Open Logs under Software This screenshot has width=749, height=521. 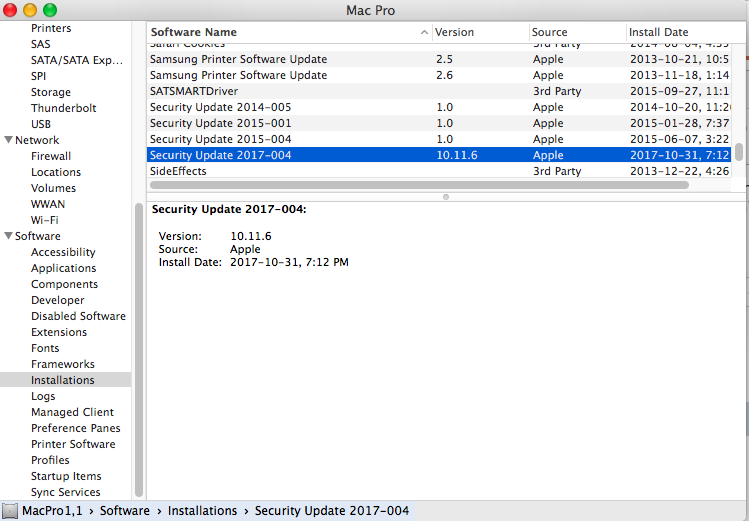coord(43,396)
